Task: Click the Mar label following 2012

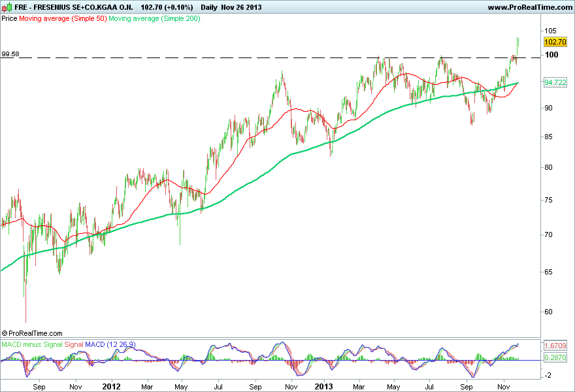Action: click(147, 387)
